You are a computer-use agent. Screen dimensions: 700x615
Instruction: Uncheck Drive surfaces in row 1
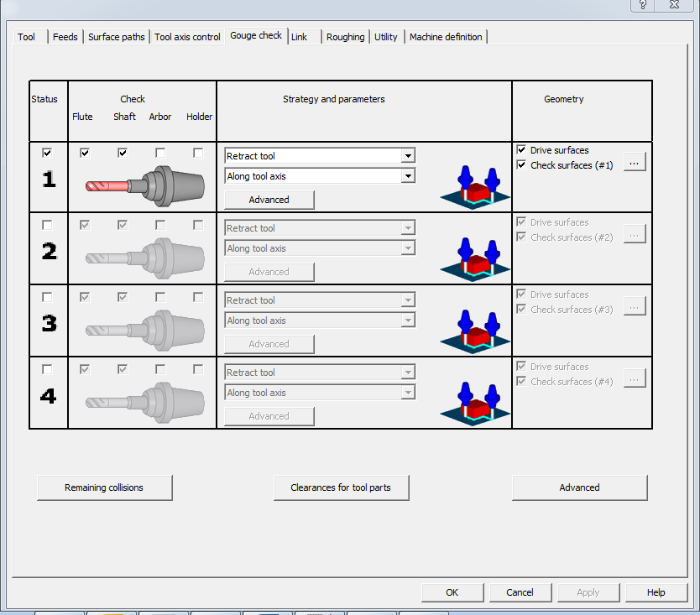(521, 150)
